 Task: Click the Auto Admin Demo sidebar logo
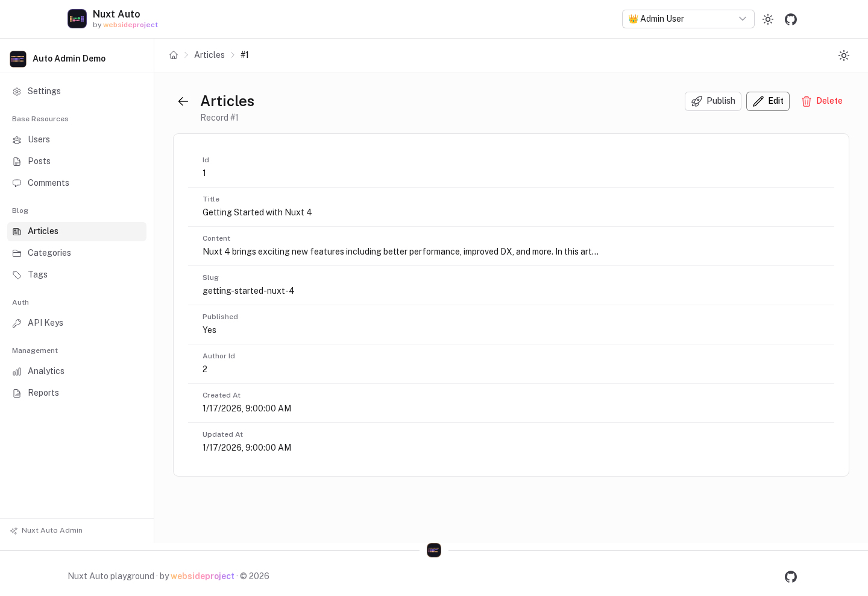(x=18, y=59)
